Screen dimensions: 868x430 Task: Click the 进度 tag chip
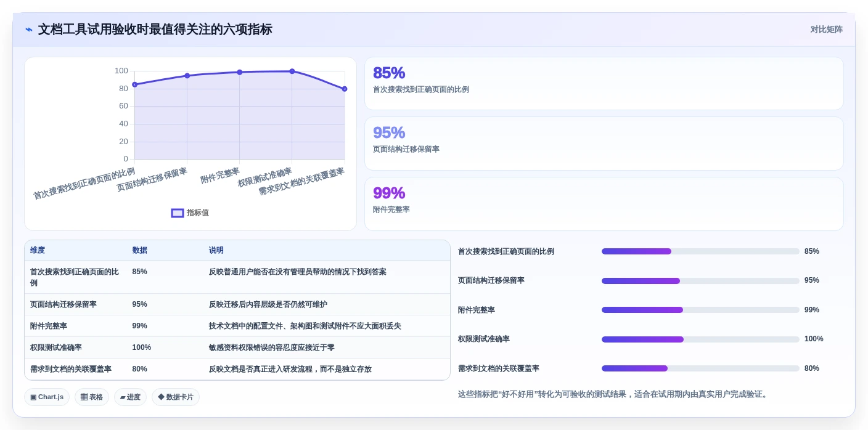(130, 397)
